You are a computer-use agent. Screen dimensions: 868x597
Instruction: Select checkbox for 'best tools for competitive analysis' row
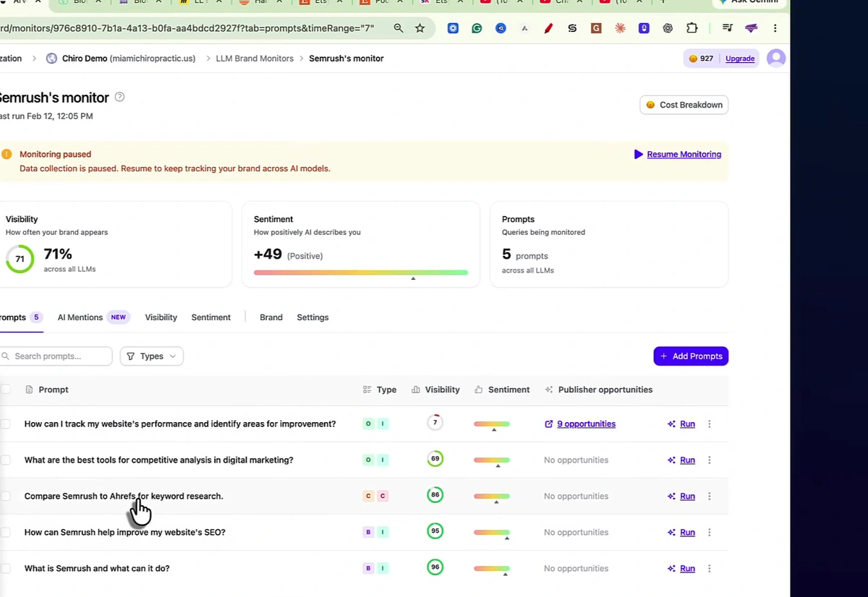tap(6, 460)
